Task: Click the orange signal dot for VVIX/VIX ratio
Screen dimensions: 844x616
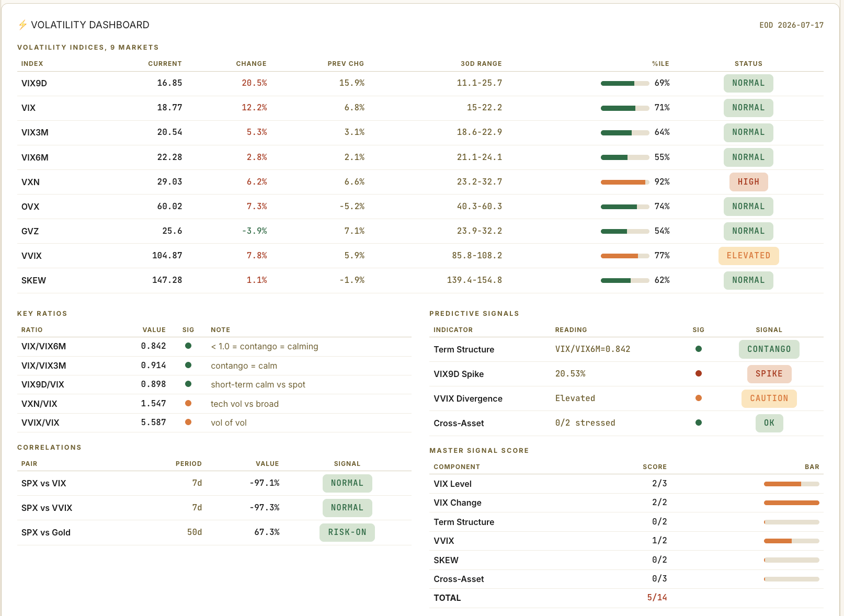Action: pyautogui.click(x=188, y=422)
